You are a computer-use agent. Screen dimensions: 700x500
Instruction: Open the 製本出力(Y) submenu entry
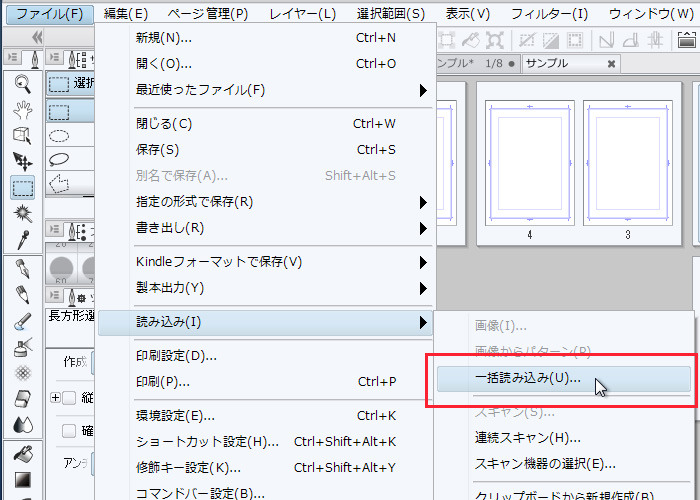(x=265, y=288)
